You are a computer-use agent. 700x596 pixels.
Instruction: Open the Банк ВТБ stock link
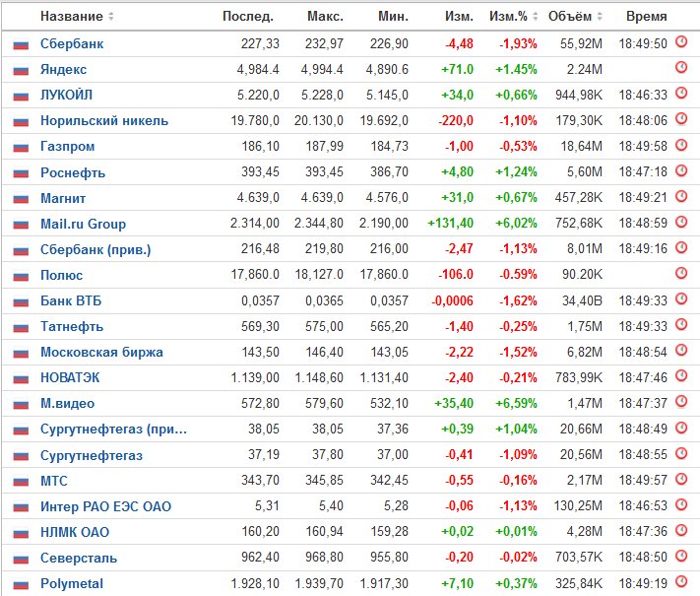[71, 300]
